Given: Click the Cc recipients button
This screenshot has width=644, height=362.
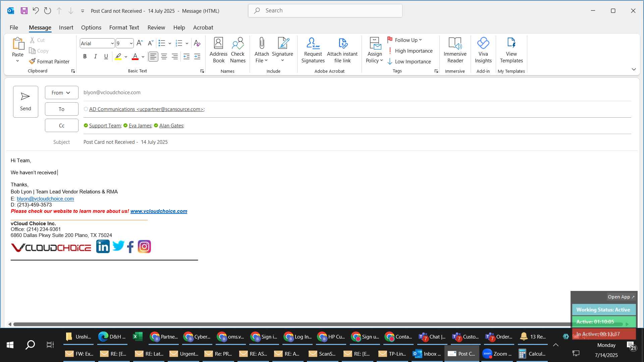Looking at the screenshot, I should (62, 125).
